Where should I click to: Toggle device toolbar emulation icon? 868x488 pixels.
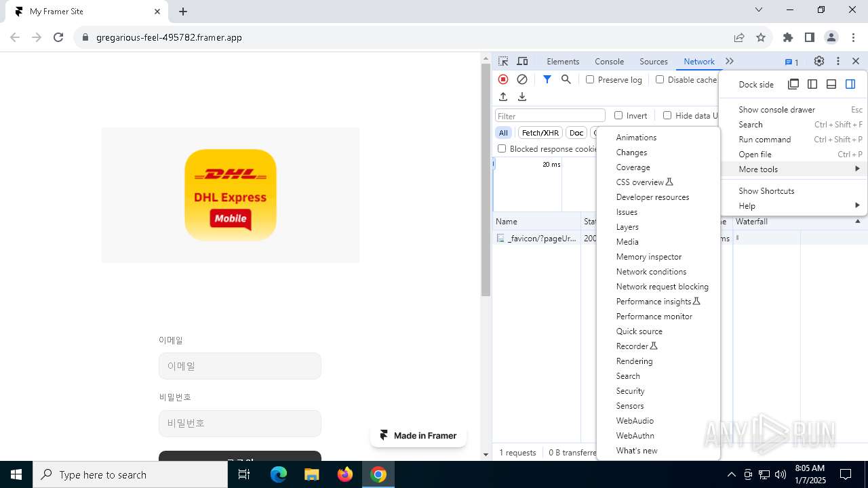click(522, 61)
